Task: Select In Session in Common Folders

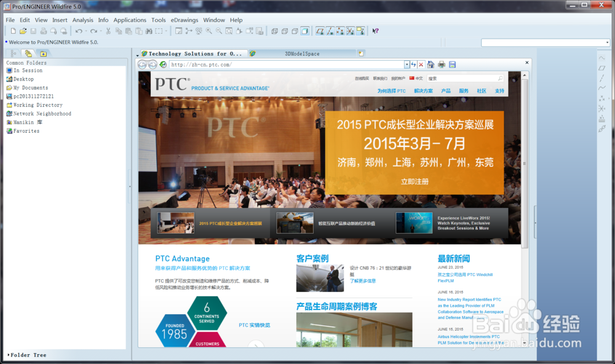Action: pos(25,71)
